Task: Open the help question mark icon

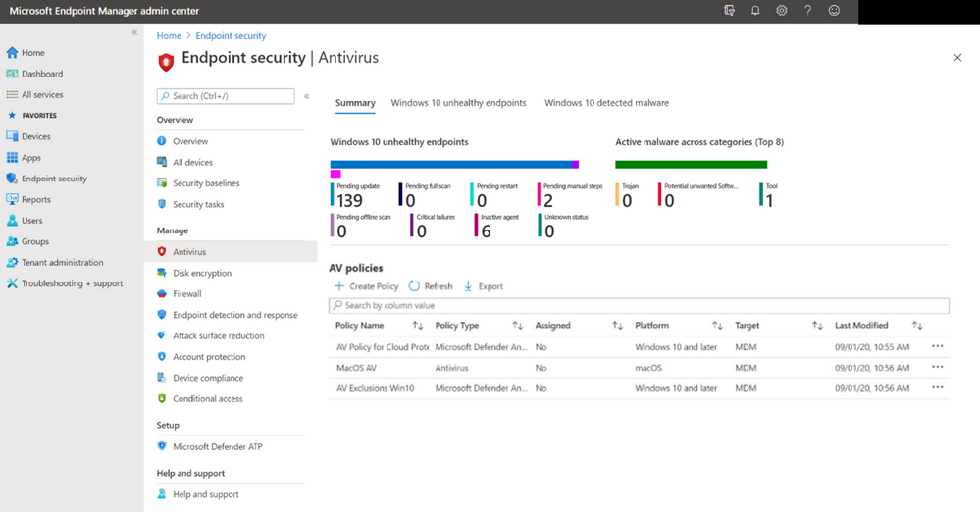Action: (808, 11)
